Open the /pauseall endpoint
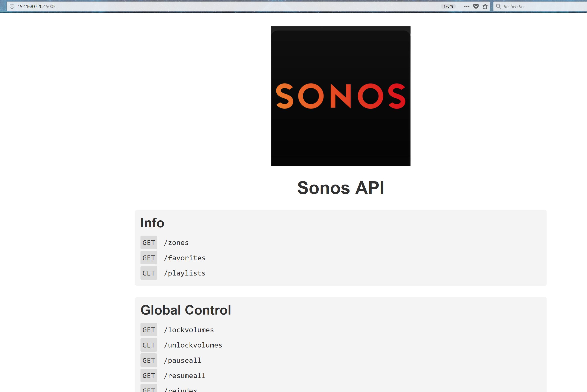 183,360
